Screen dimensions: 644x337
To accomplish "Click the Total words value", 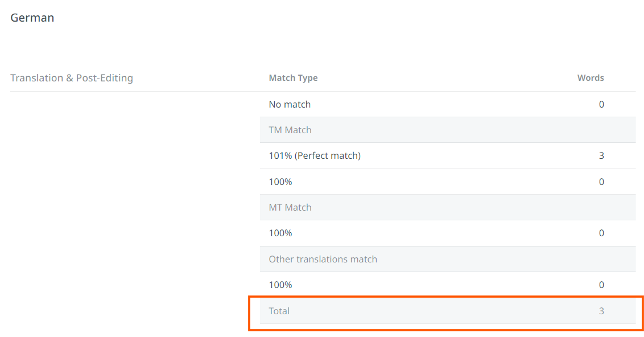I will (601, 311).
